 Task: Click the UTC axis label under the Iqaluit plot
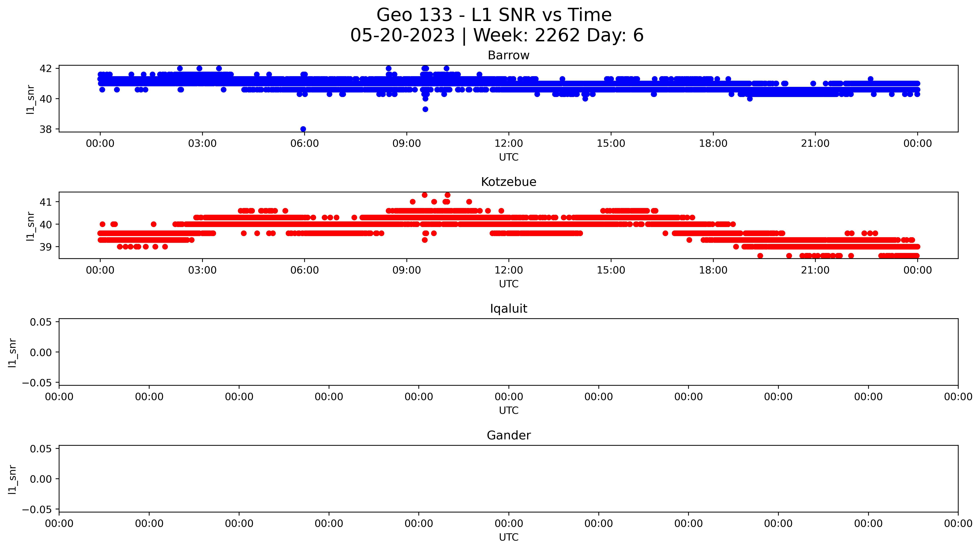[x=509, y=411]
